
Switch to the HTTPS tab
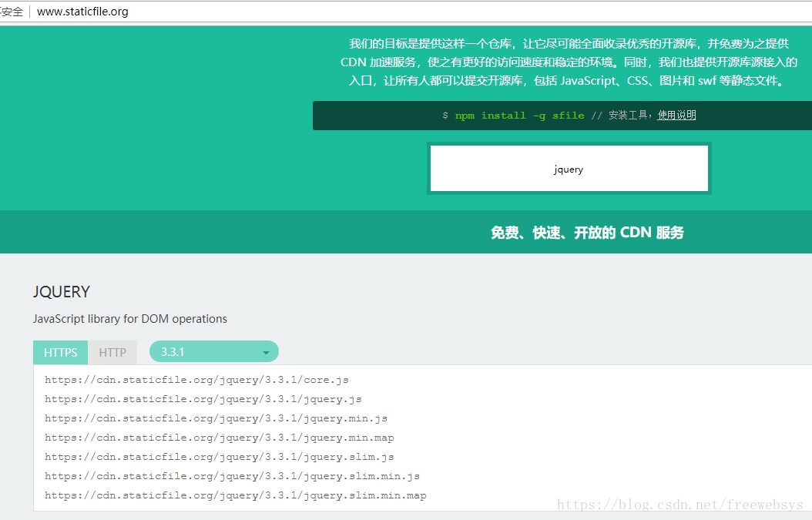[x=61, y=352]
